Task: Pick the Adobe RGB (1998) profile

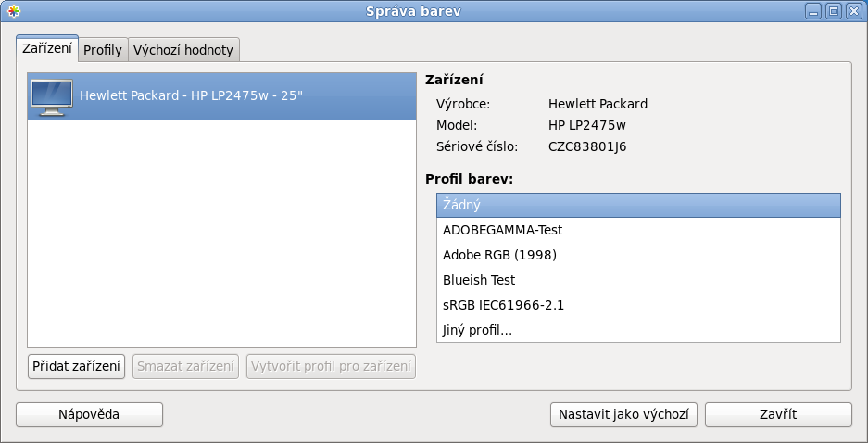Action: 638,255
